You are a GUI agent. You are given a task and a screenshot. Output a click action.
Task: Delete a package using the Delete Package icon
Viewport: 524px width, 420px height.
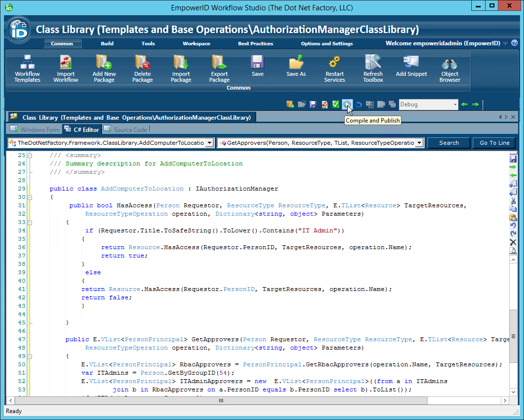tap(142, 68)
